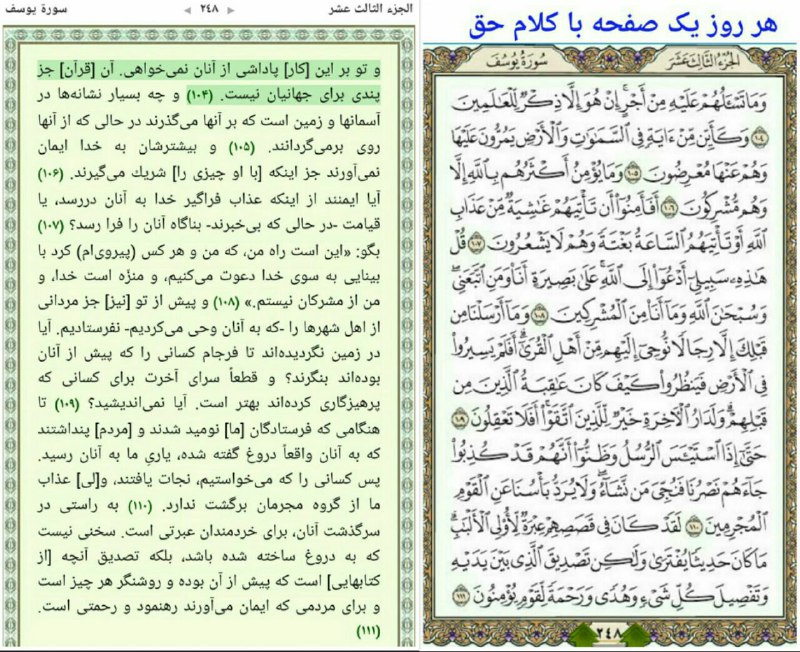Go to next page with right arrow beside ٢٤٨
This screenshot has width=800, height=652.
click(231, 10)
